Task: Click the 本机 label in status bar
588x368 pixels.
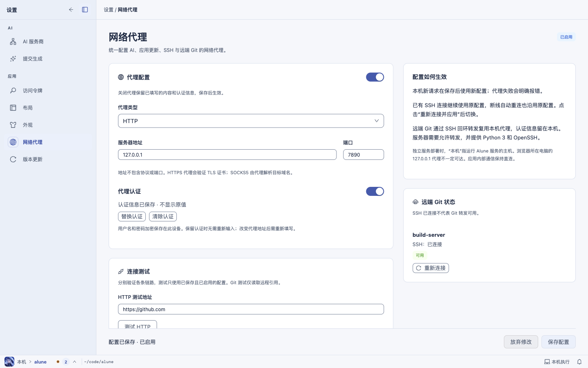Action: [22, 361]
